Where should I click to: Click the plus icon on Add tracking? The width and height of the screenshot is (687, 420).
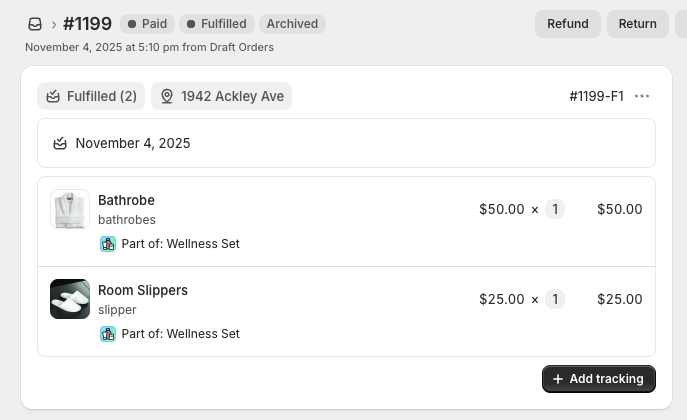coord(558,379)
